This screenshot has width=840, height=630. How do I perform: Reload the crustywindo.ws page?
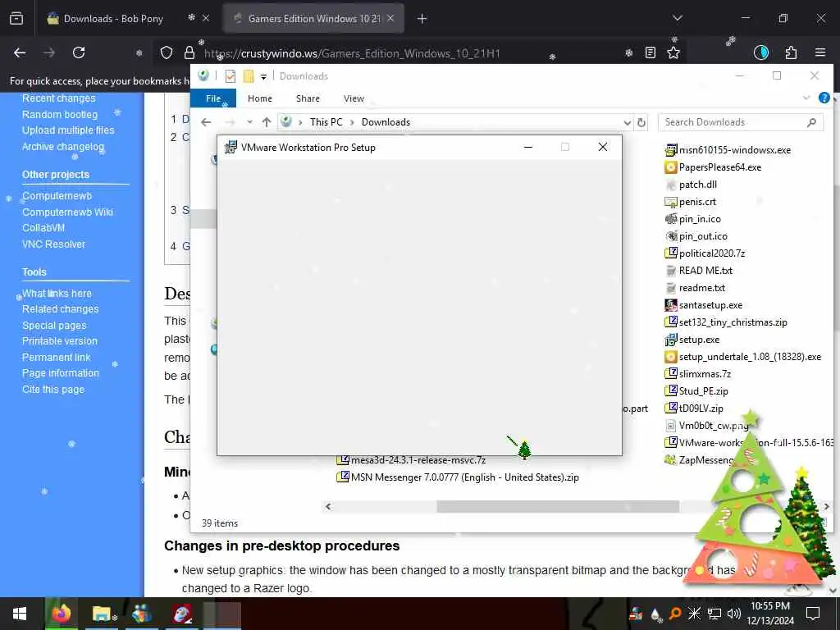tap(79, 52)
